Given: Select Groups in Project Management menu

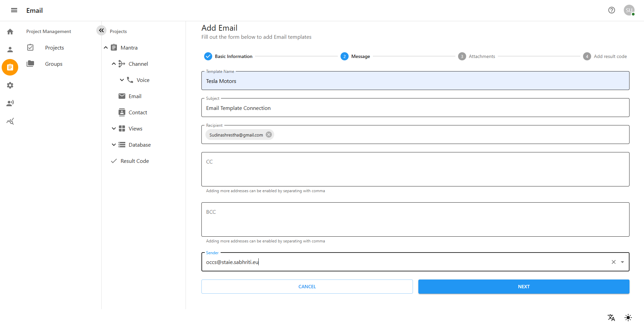Looking at the screenshot, I should [54, 64].
